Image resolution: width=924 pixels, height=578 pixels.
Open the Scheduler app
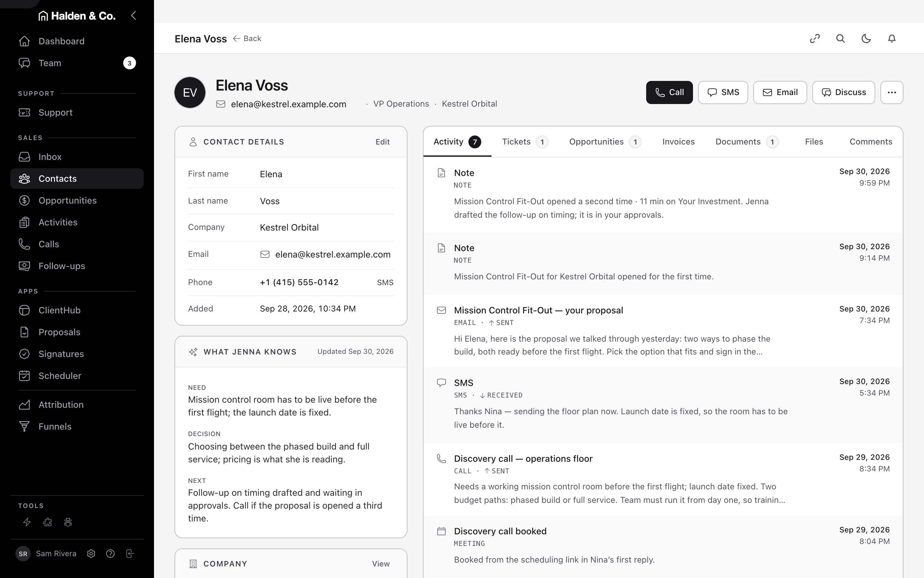(x=77, y=375)
